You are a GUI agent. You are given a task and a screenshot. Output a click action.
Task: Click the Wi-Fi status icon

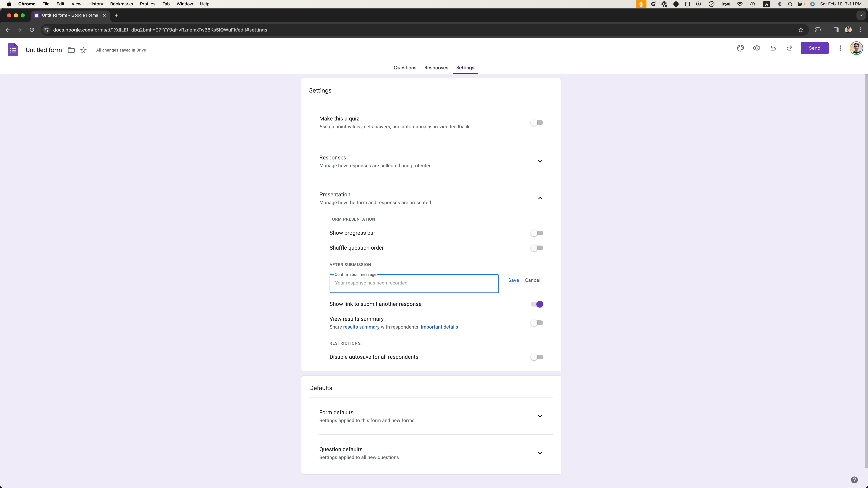(740, 4)
